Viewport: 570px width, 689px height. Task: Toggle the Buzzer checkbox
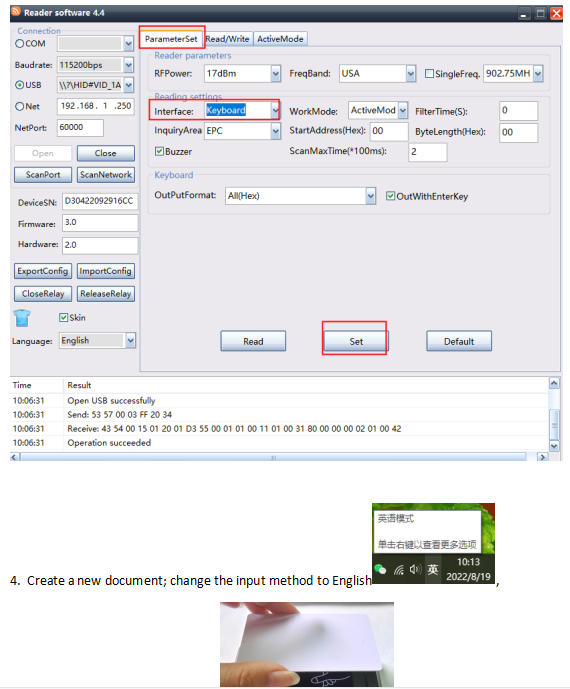(160, 152)
